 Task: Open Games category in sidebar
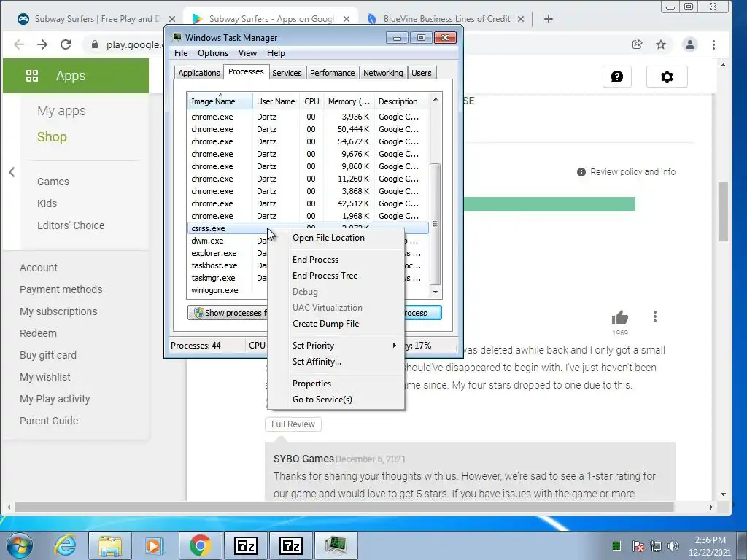[x=53, y=182]
